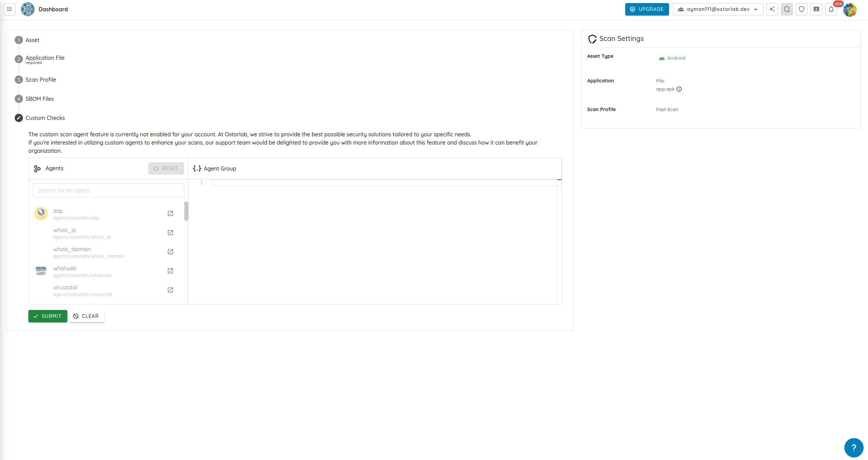Open your profile avatar picture
The width and height of the screenshot is (868, 460).
click(850, 10)
